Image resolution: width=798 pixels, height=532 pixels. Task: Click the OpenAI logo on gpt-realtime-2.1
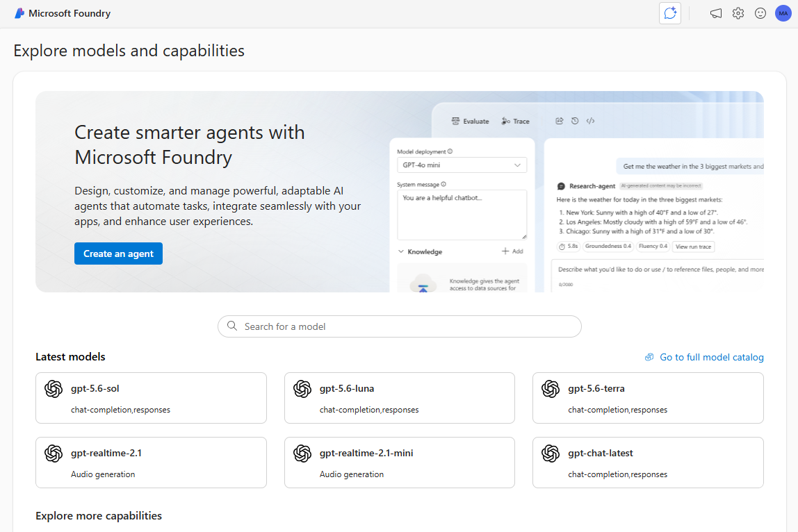tap(54, 454)
